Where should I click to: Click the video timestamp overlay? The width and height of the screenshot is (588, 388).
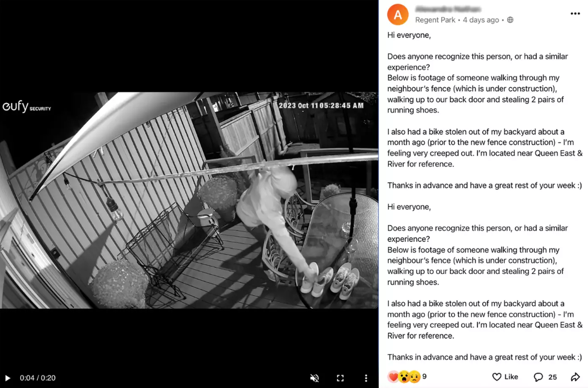[x=321, y=106]
